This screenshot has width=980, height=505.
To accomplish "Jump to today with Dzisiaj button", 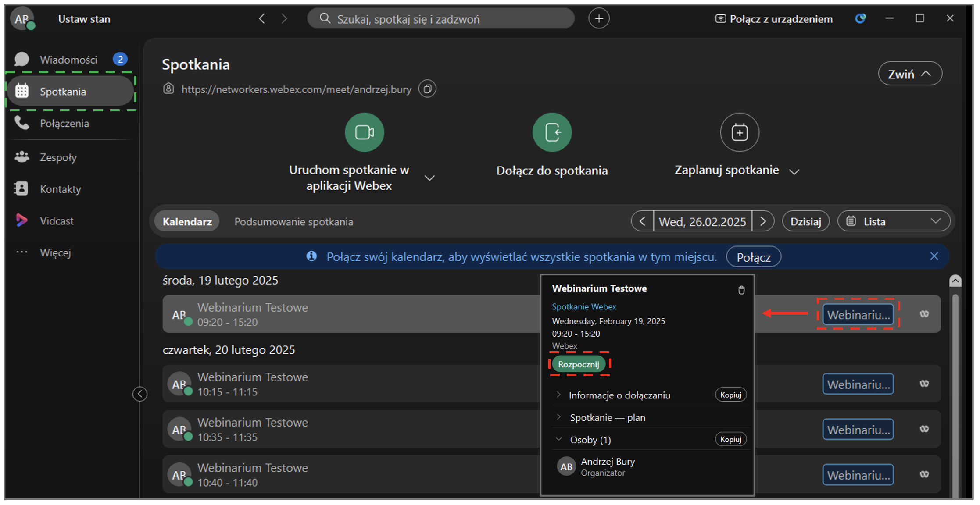I will 806,221.
